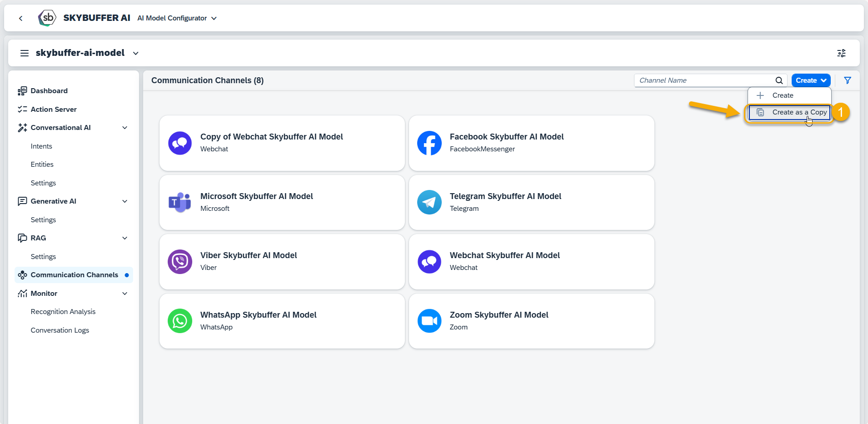This screenshot has width=868, height=424.
Task: Click the back arrow in the header
Action: tap(21, 18)
